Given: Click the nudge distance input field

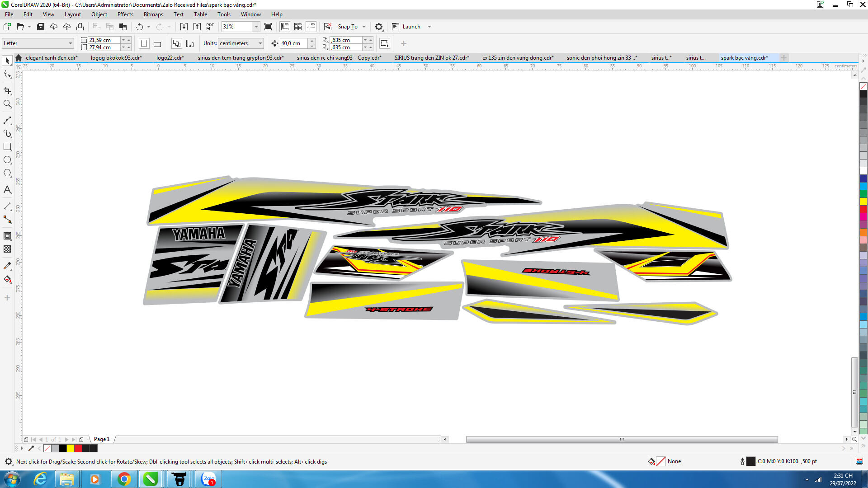Looking at the screenshot, I should [294, 43].
